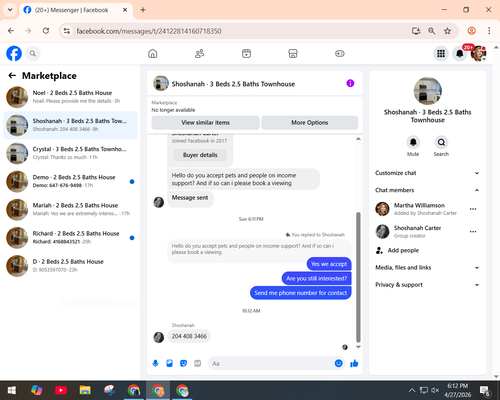
Task: Expand the Customize chat section
Action: click(x=428, y=173)
